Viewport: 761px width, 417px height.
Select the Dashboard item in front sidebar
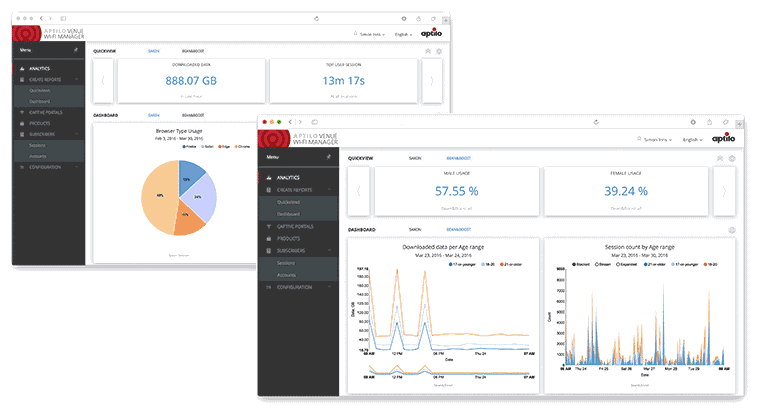[290, 213]
